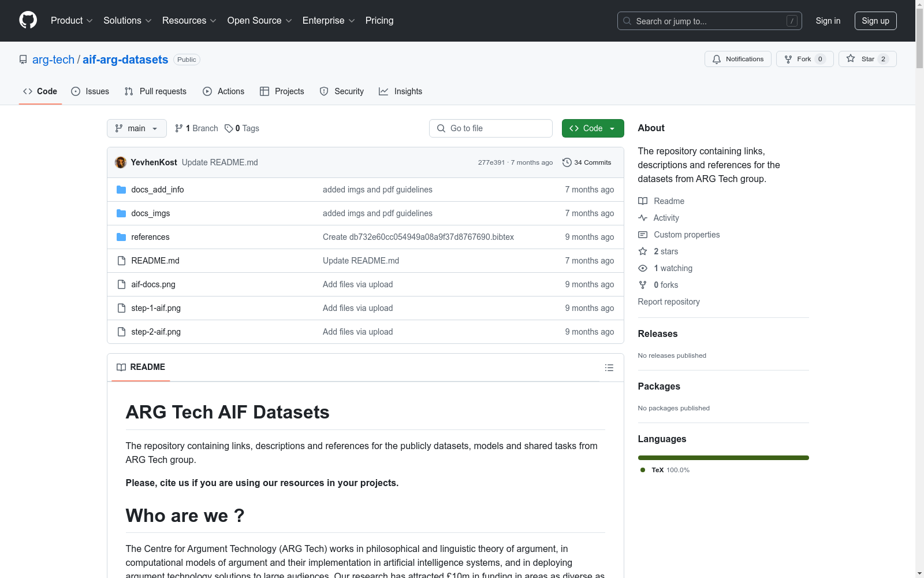
Task: Click the tag icon beside 0 Tags
Action: (x=229, y=128)
